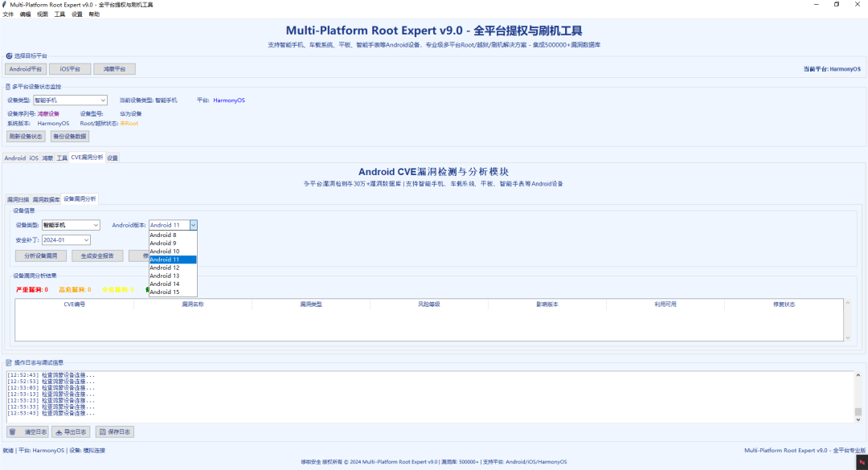Screen dimensions: 868x470
Task: Click the 利用可用 column header
Action: (665, 304)
